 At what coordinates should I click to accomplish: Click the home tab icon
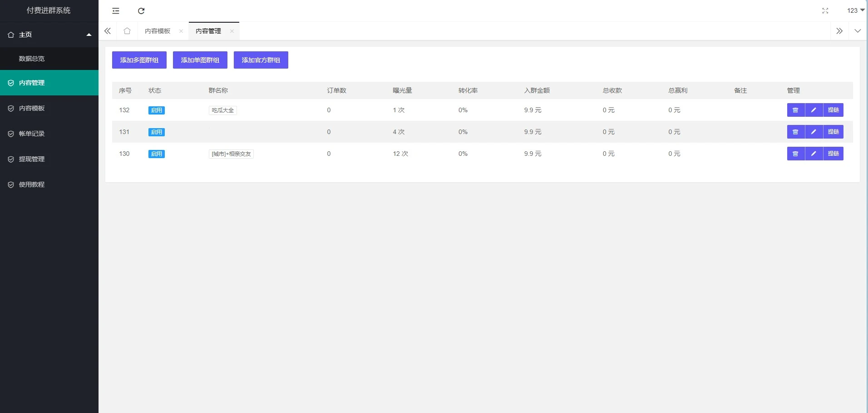127,31
